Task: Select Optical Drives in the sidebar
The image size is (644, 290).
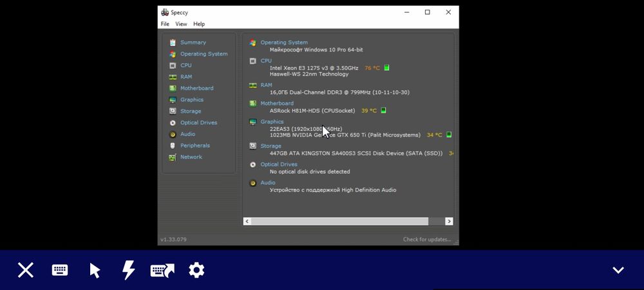Action: (x=199, y=123)
